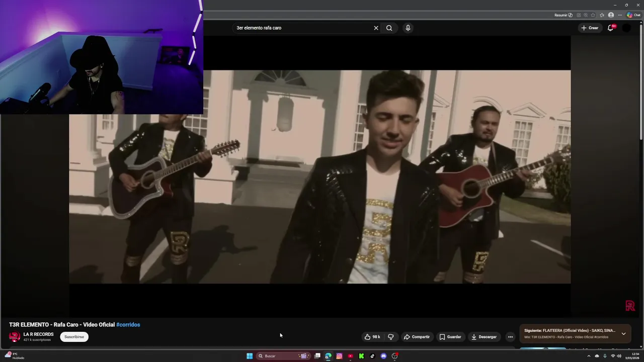Open the volume speaker tray icon
The image size is (644, 362).
619,356
